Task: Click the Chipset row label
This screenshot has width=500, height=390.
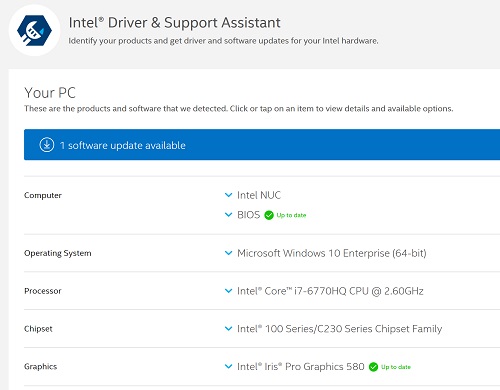Action: (38, 329)
